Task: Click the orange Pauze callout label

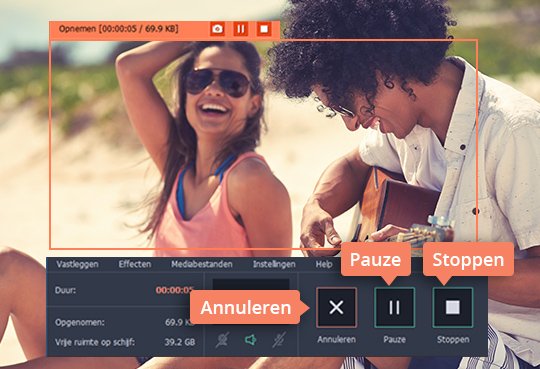Action: pos(375,259)
